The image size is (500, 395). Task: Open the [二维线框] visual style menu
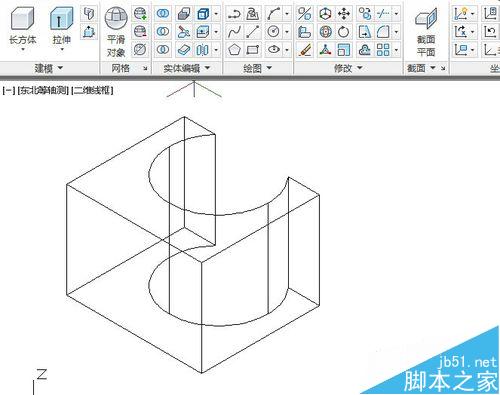92,90
